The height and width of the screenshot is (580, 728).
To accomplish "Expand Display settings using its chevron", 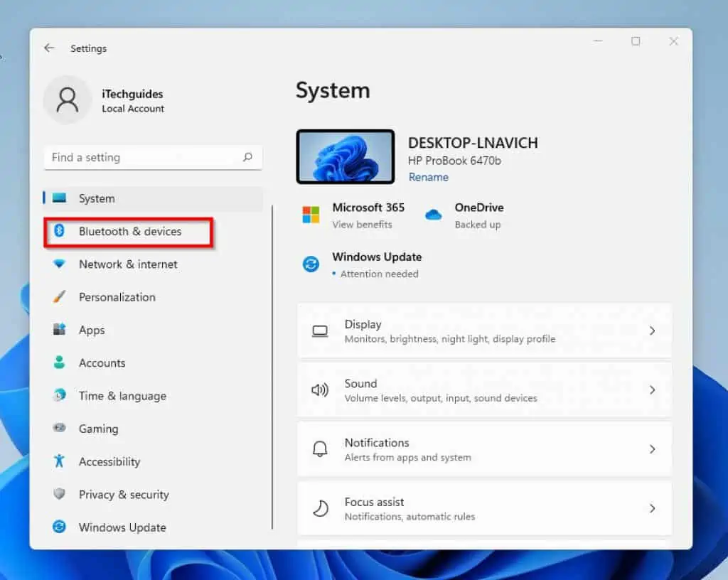I will tap(652, 331).
